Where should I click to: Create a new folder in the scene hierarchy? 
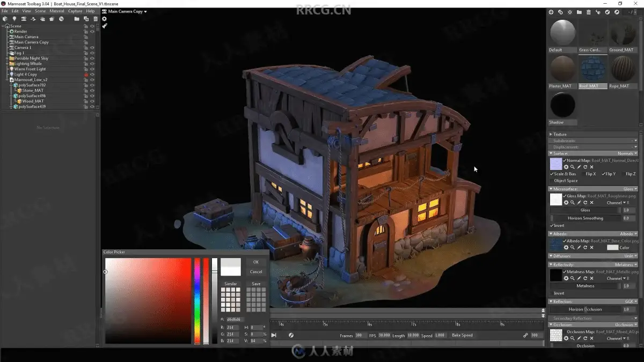[77, 19]
